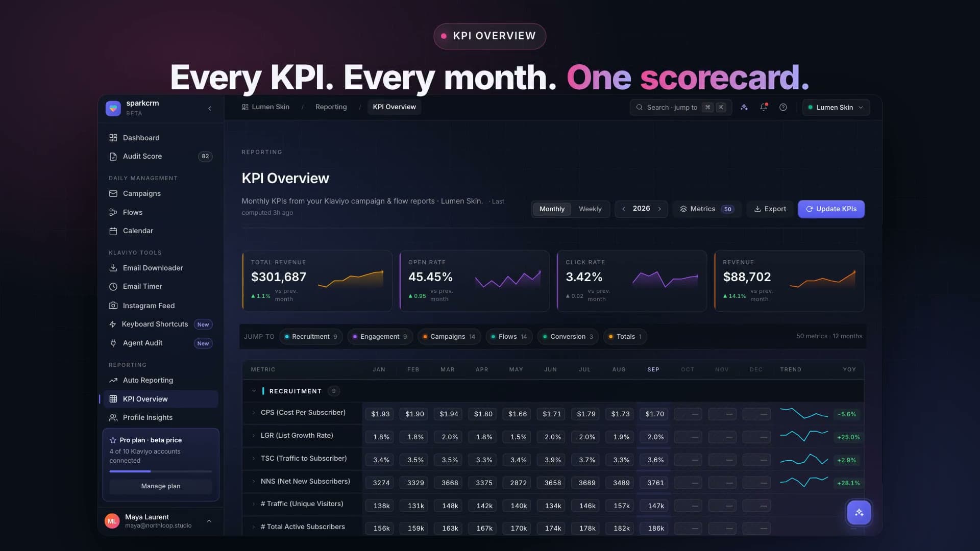Click the Email Timer clock icon
This screenshot has width=980, height=551.
pos(113,287)
